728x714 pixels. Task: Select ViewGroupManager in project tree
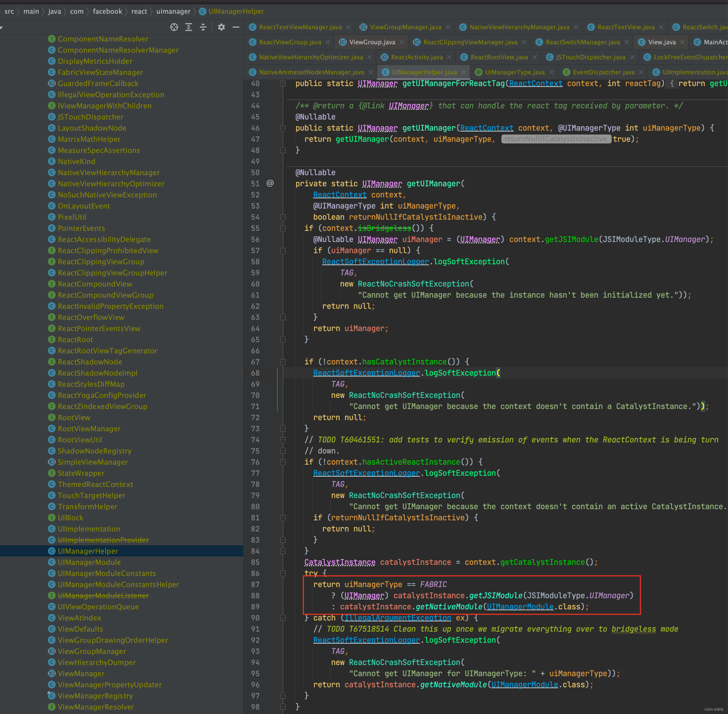(x=92, y=651)
